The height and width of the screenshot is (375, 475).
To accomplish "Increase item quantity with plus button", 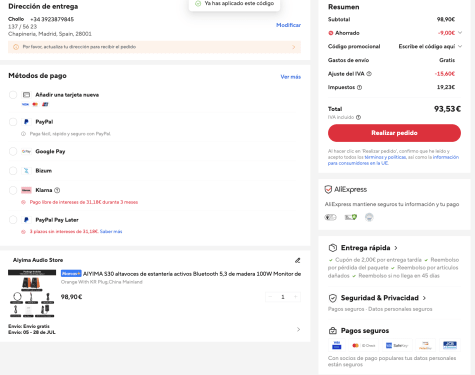I will pyautogui.click(x=295, y=297).
